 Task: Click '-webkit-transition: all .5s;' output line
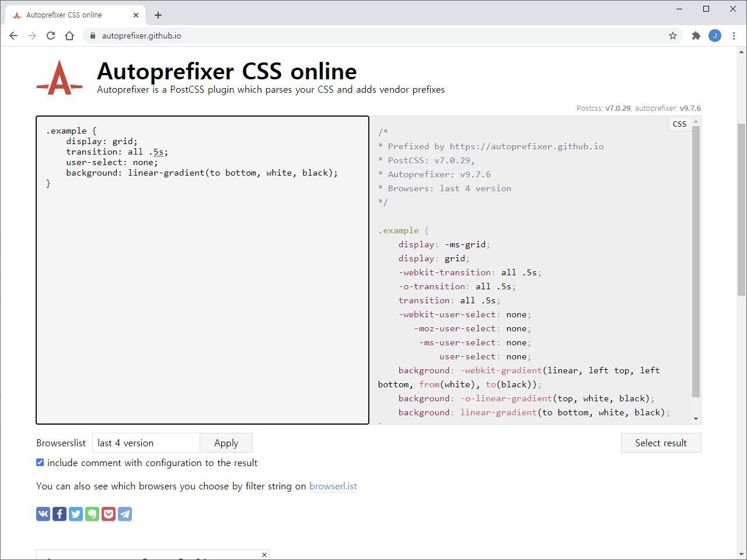(x=470, y=272)
